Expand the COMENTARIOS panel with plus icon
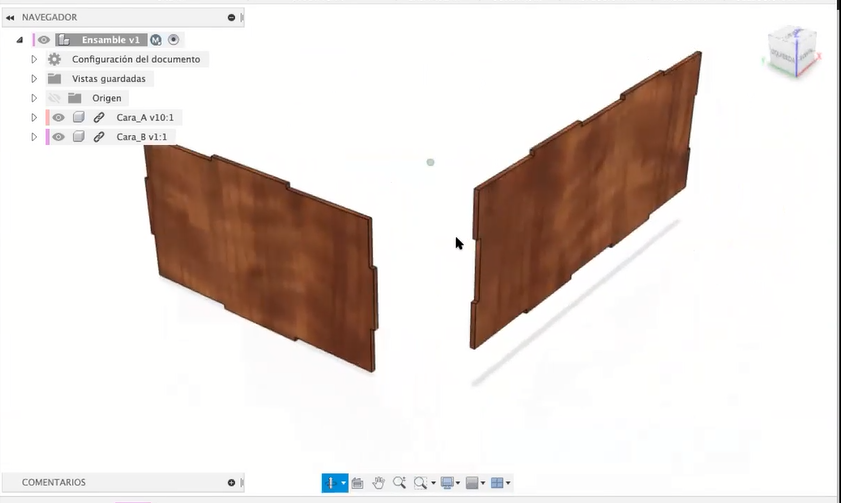Viewport: 841px width, 503px height. (231, 483)
